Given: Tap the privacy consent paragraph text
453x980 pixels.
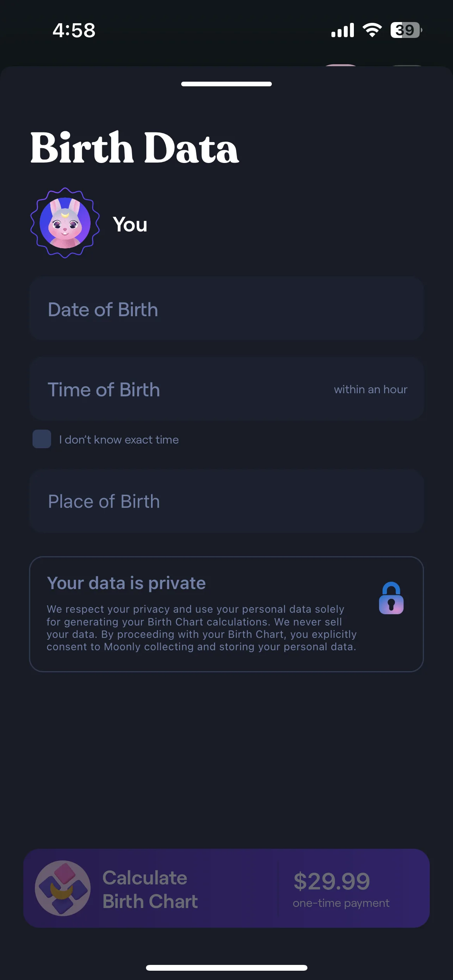Looking at the screenshot, I should click(201, 628).
